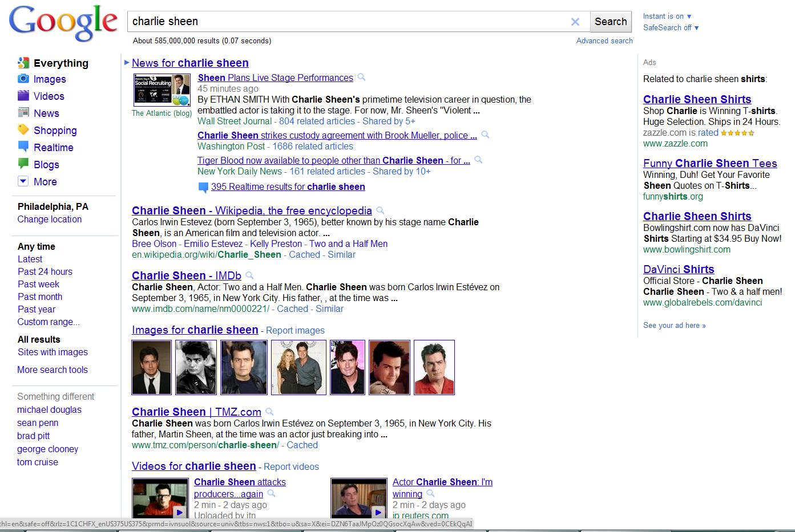Click the Videos filmstrip icon in sidebar
Image resolution: width=795 pixels, height=532 pixels.
click(23, 96)
